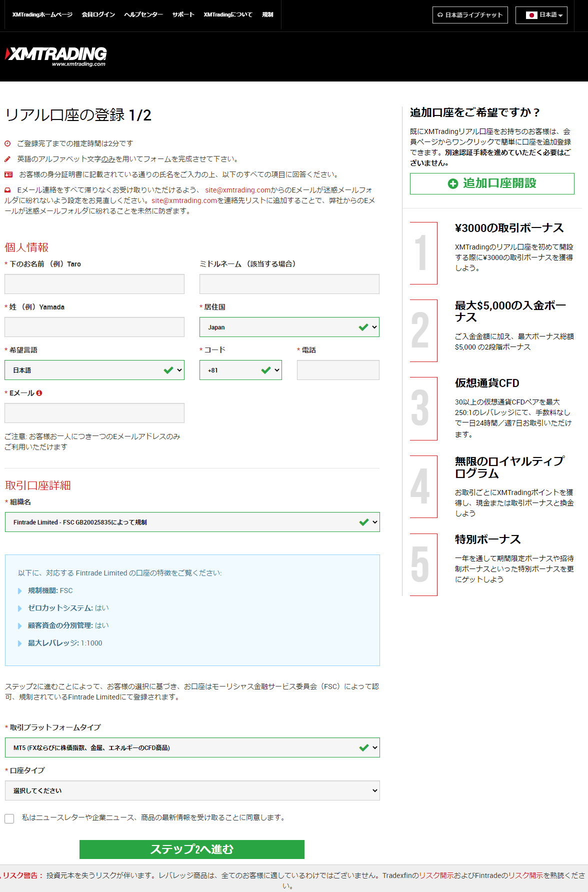Click the second site@xmtrading.com link
The width and height of the screenshot is (588, 892).
[x=184, y=200]
